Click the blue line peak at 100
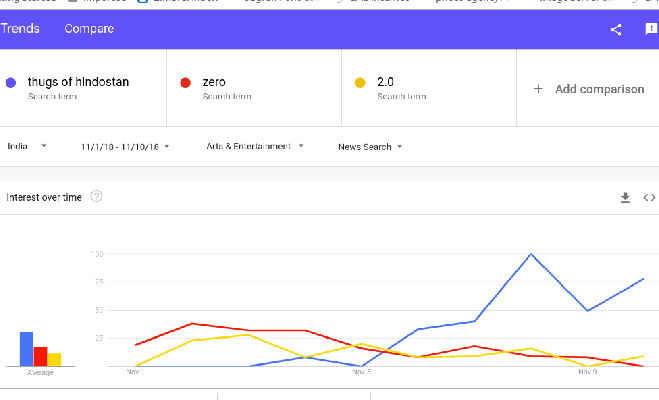 click(x=531, y=254)
